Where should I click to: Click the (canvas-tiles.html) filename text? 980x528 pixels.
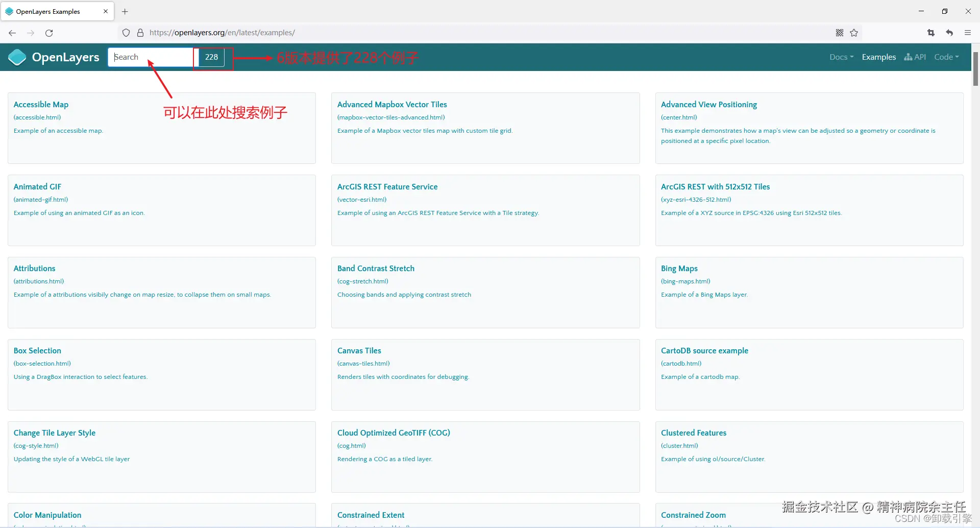tap(363, 364)
